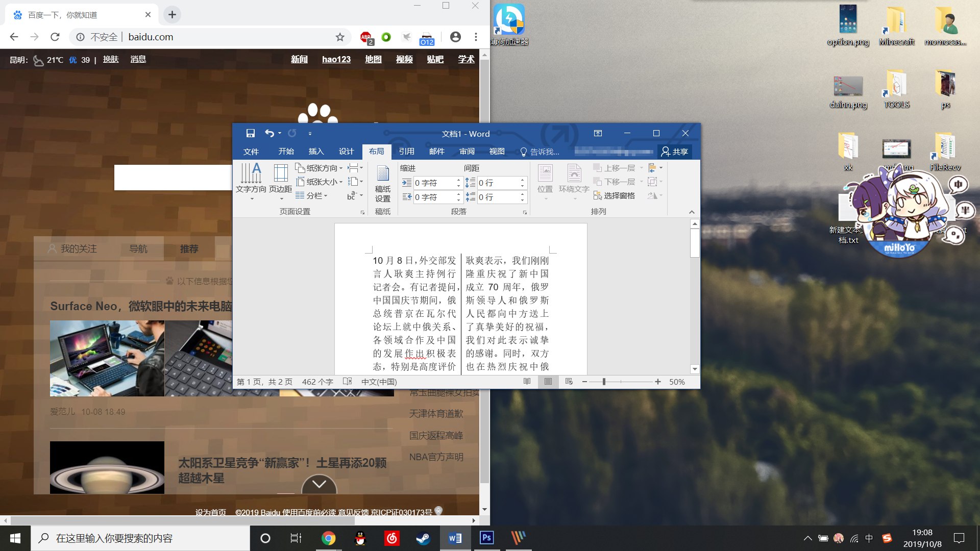This screenshot has width=980, height=551.
Task: Click the 共享 share button
Action: [674, 152]
